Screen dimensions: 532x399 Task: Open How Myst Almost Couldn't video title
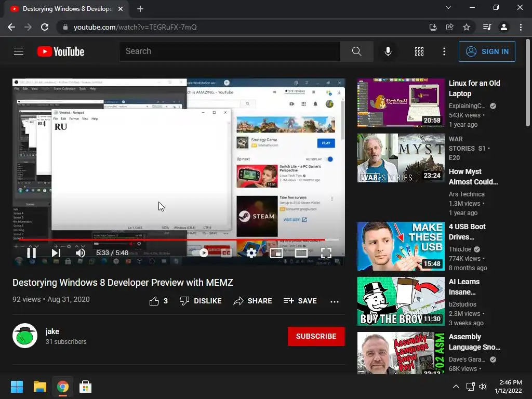473,177
